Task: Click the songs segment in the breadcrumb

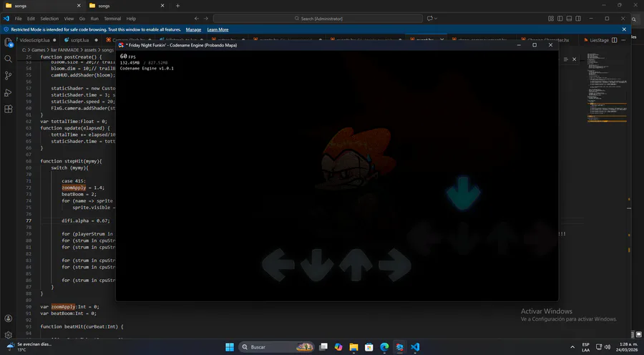Action: [x=107, y=50]
